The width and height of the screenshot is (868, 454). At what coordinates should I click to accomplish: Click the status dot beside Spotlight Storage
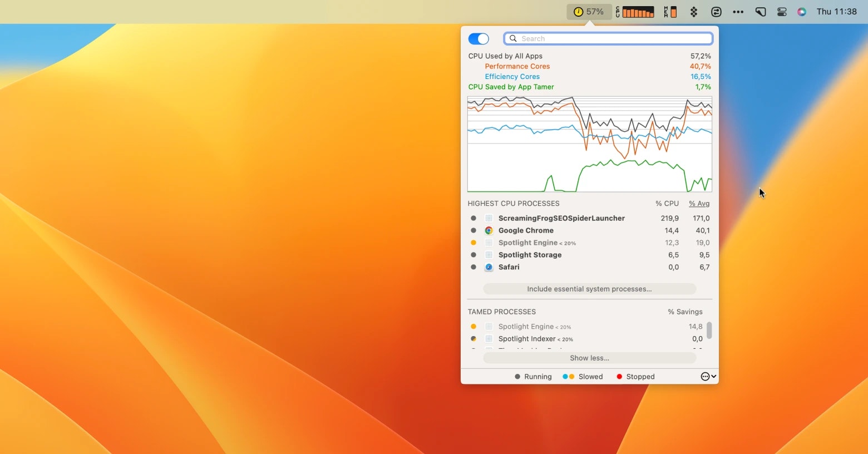point(474,255)
